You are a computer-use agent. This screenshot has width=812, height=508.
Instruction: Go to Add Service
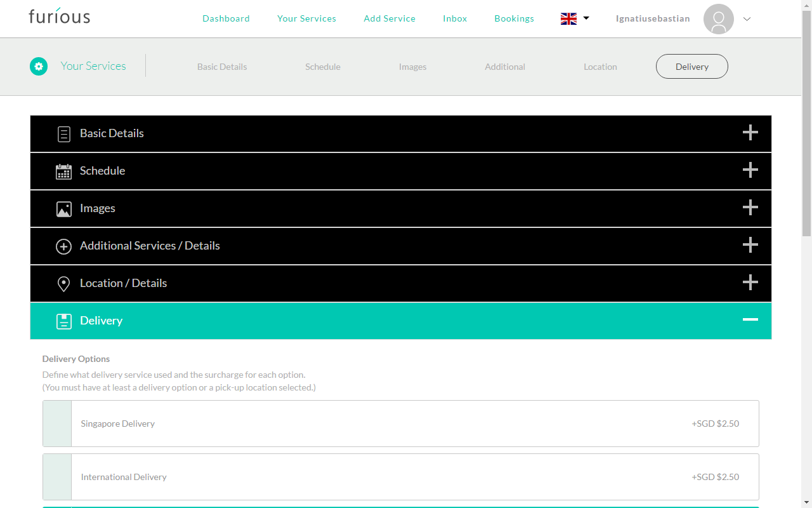click(x=390, y=18)
